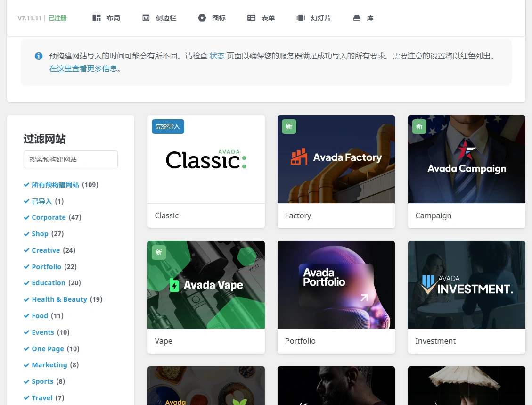Select the 已导入 (Imported) filter
The image size is (532, 405).
click(x=41, y=201)
